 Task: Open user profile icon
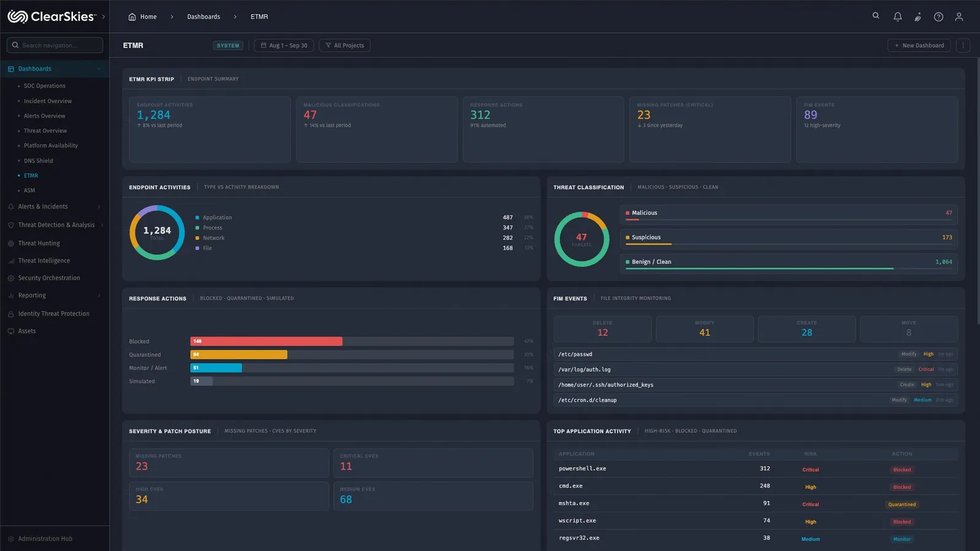(959, 17)
